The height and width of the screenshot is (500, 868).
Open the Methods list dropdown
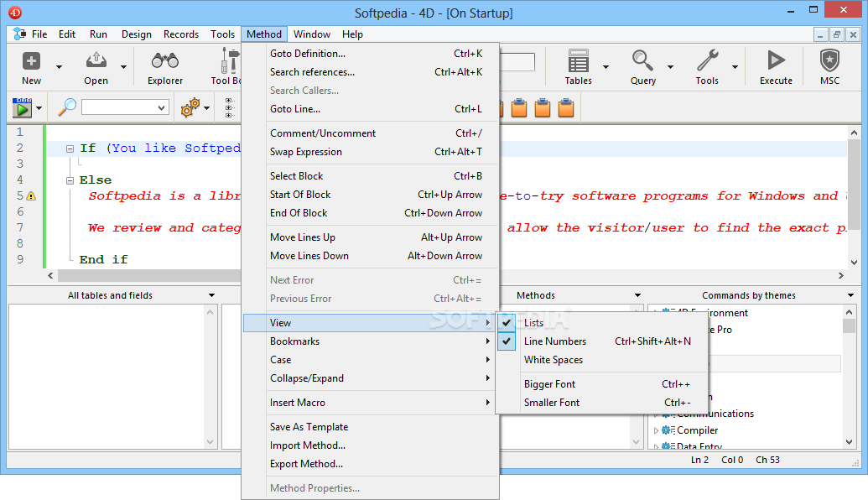(x=637, y=295)
